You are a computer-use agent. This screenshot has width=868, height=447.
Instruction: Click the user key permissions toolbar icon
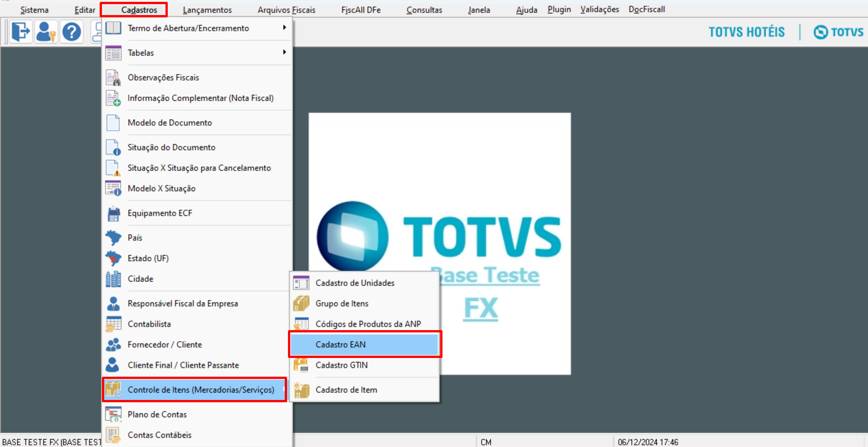click(46, 32)
